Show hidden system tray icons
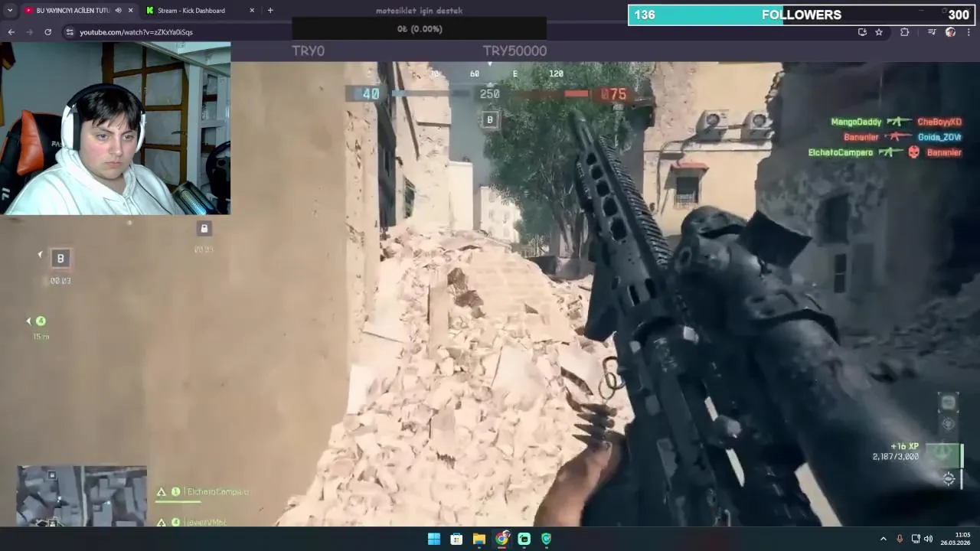 [x=883, y=539]
